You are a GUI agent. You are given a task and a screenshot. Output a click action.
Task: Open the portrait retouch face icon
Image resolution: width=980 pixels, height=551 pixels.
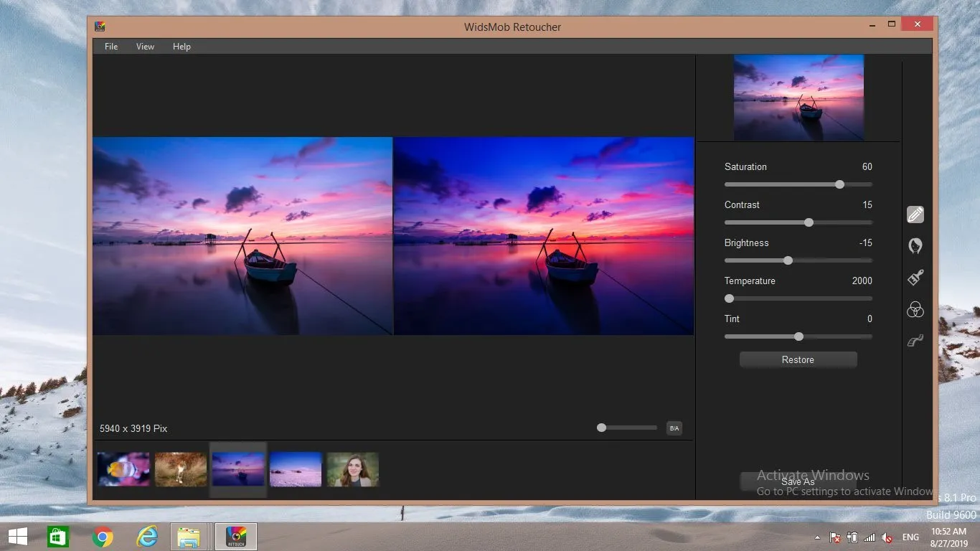tap(915, 246)
